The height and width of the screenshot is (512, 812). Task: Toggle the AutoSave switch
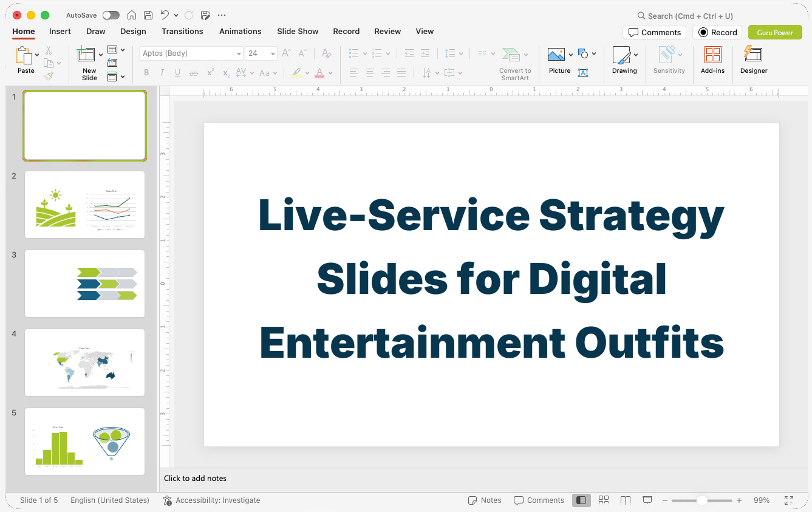[111, 15]
